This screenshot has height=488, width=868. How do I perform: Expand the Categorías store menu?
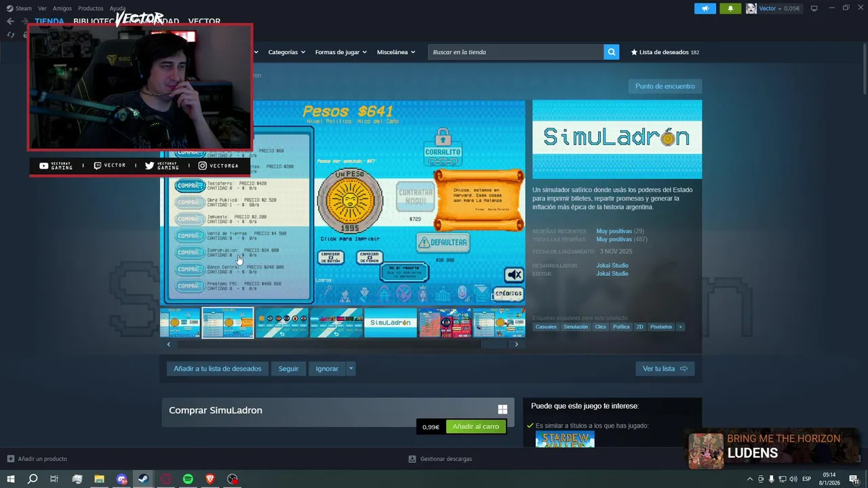tap(286, 52)
